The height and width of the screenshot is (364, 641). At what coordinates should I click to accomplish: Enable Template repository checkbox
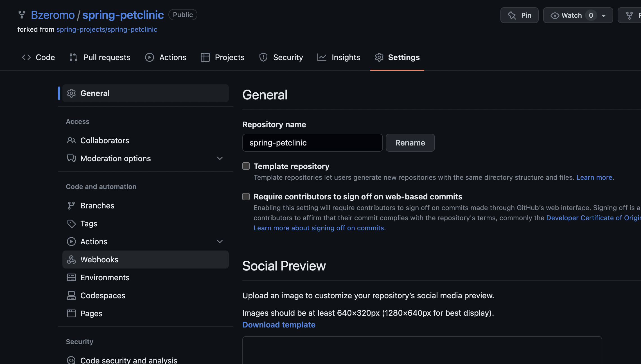point(246,166)
